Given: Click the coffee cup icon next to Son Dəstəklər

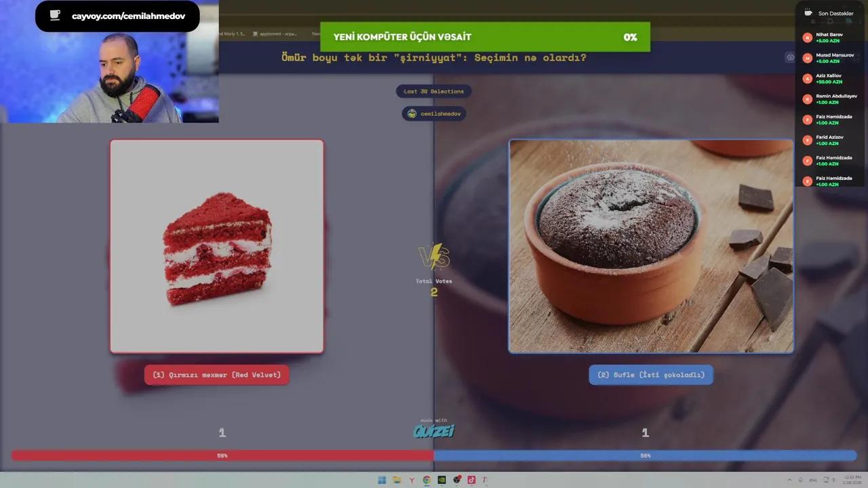Looking at the screenshot, I should point(808,13).
